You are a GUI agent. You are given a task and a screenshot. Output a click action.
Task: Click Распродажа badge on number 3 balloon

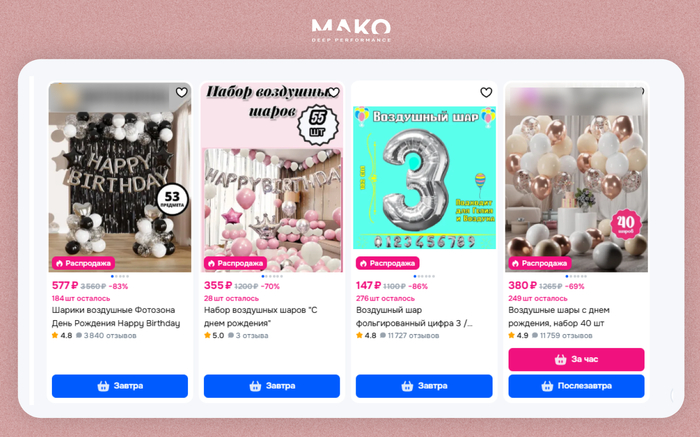tap(388, 263)
